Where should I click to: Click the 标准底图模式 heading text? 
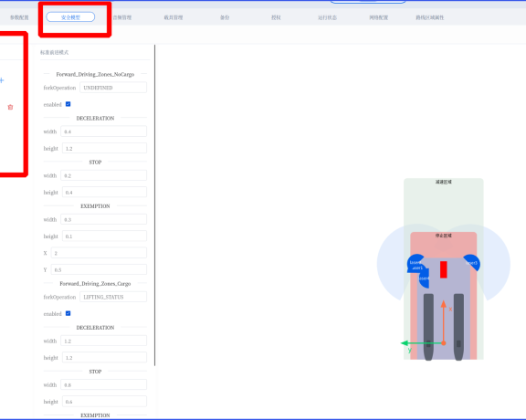pyautogui.click(x=55, y=52)
